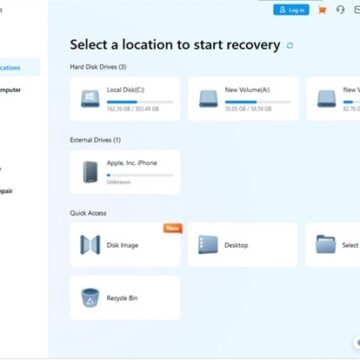Open the Disk Image quick access option

click(x=125, y=245)
